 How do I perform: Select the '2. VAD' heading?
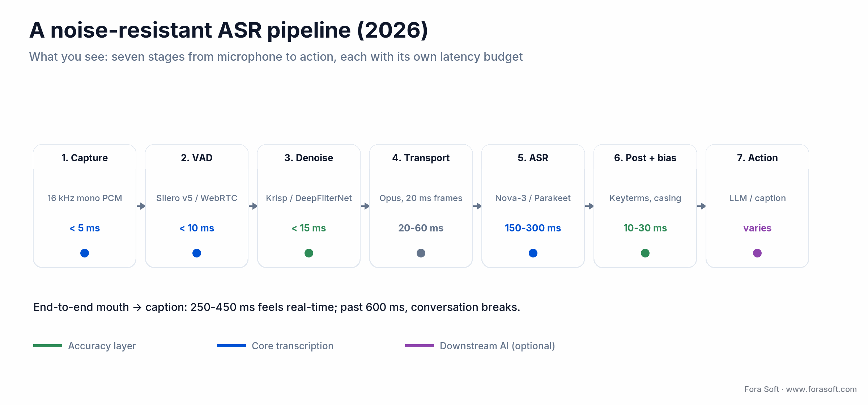click(x=197, y=158)
